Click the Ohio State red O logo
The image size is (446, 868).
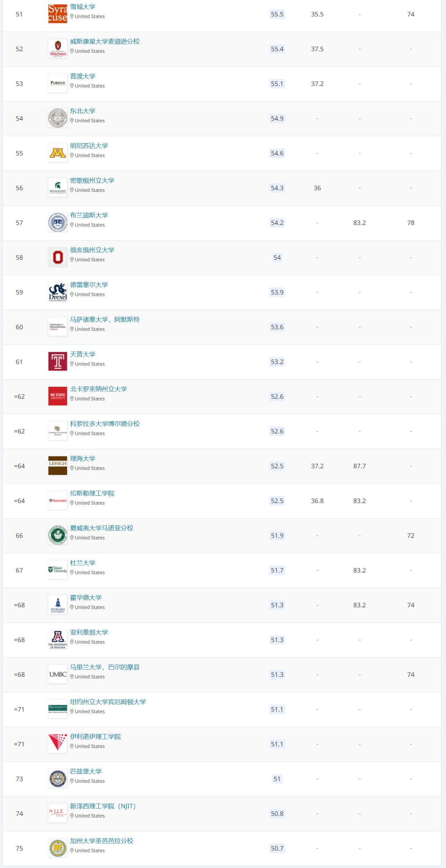coord(57,257)
